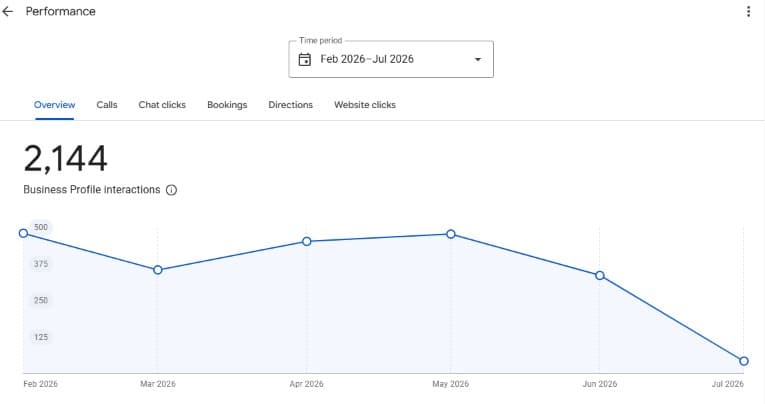Open the Calls tab
This screenshot has height=404, width=765.
tap(107, 105)
